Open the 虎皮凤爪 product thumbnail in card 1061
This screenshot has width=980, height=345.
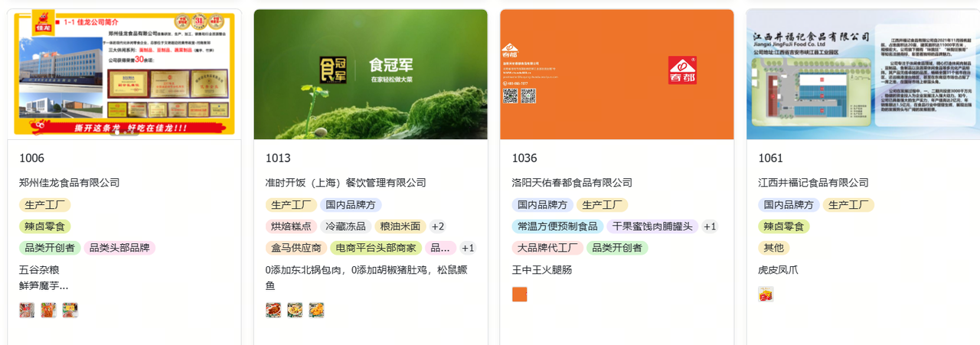(766, 295)
